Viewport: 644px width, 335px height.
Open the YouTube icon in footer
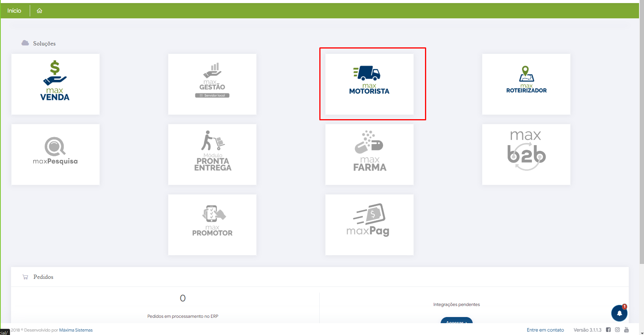[x=626, y=330]
